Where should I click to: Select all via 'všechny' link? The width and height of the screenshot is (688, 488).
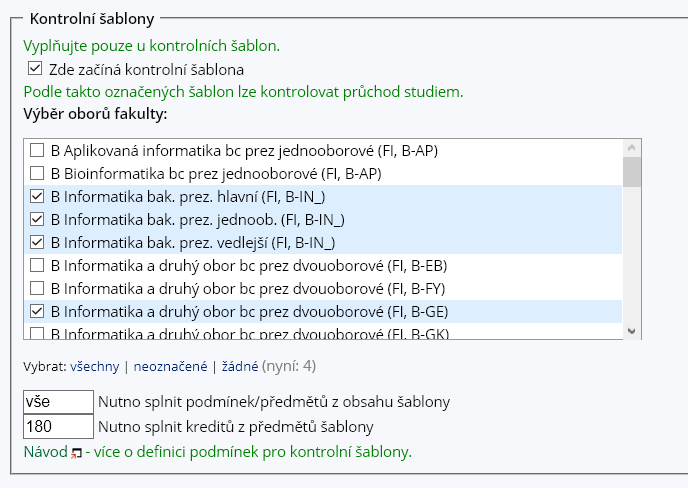[94, 366]
